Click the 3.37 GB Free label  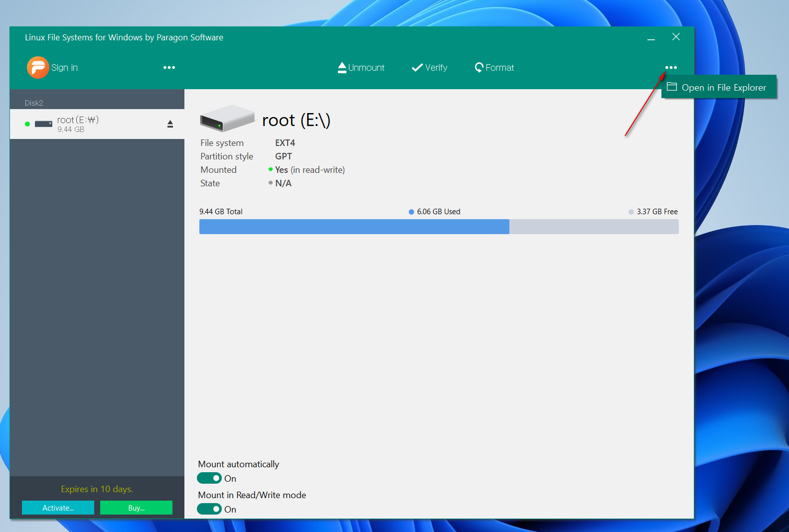click(657, 212)
